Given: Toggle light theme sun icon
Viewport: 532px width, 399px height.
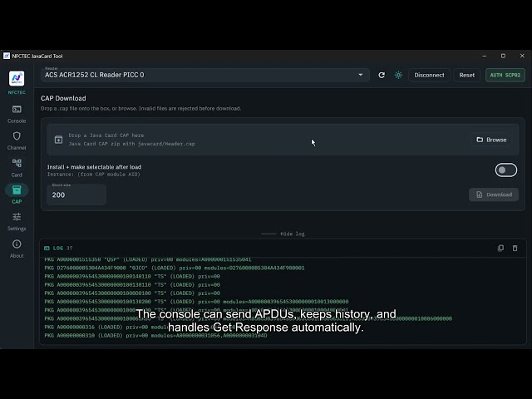Looking at the screenshot, I should (398, 75).
